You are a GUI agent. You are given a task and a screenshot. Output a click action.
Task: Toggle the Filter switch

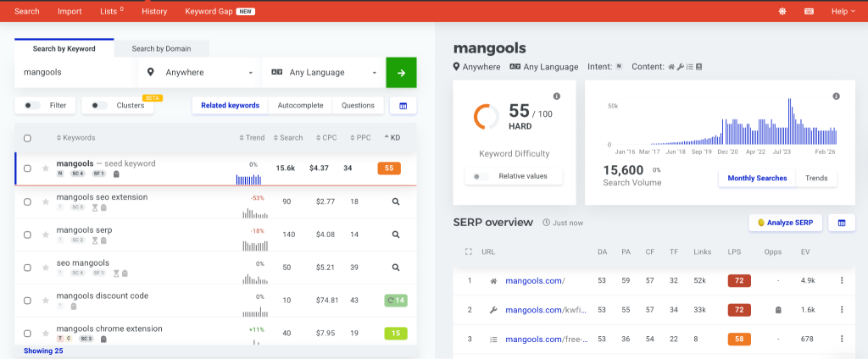[32, 106]
